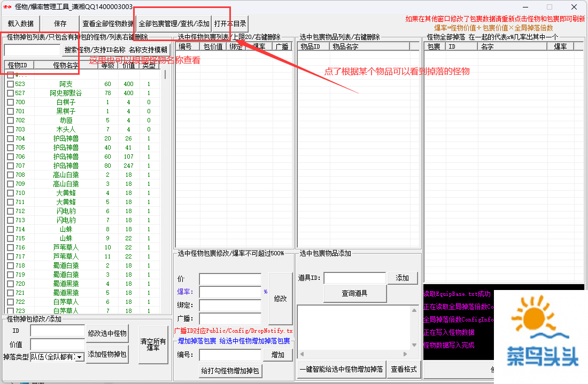Select 蜀道白猿 row with ID 718
Viewport: 588px width, 384px height.
(82, 265)
